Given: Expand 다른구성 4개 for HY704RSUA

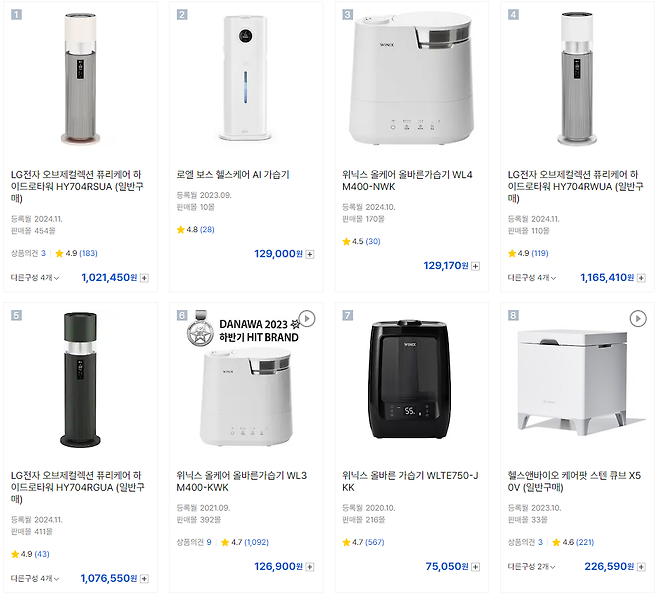Looking at the screenshot, I should click(x=35, y=278).
